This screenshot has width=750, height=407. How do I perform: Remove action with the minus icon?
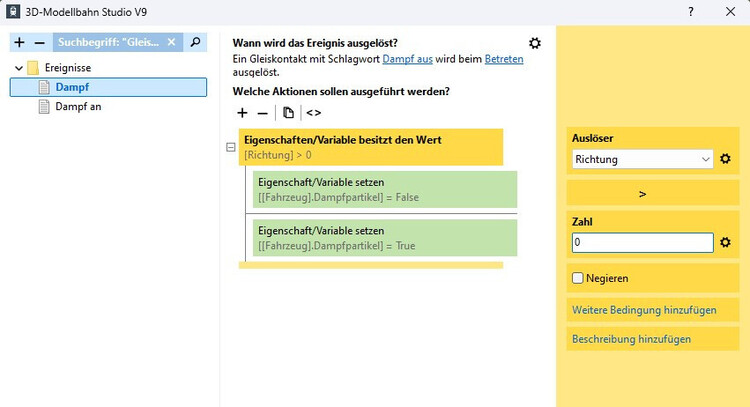coord(262,113)
